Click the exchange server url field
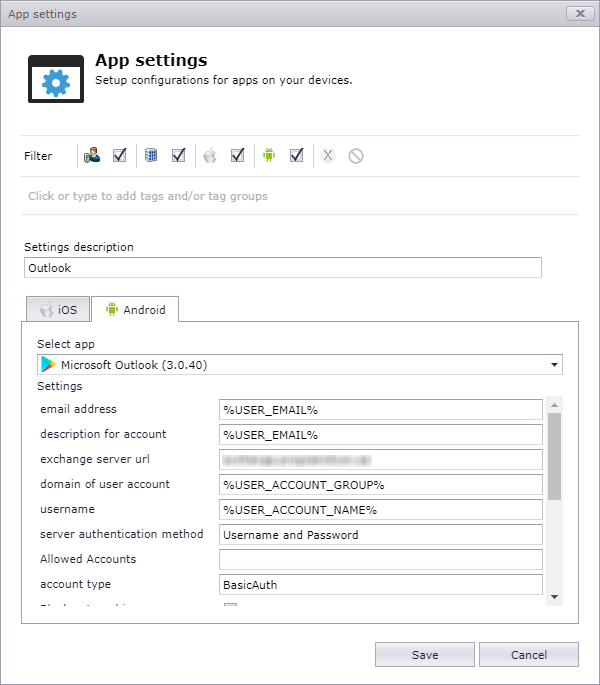 [x=381, y=460]
